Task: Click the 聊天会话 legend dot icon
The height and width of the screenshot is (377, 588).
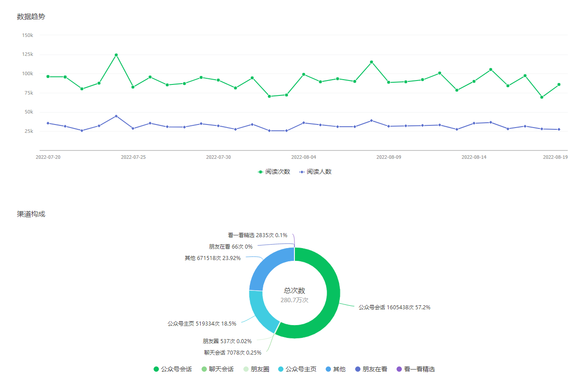Action: [204, 369]
